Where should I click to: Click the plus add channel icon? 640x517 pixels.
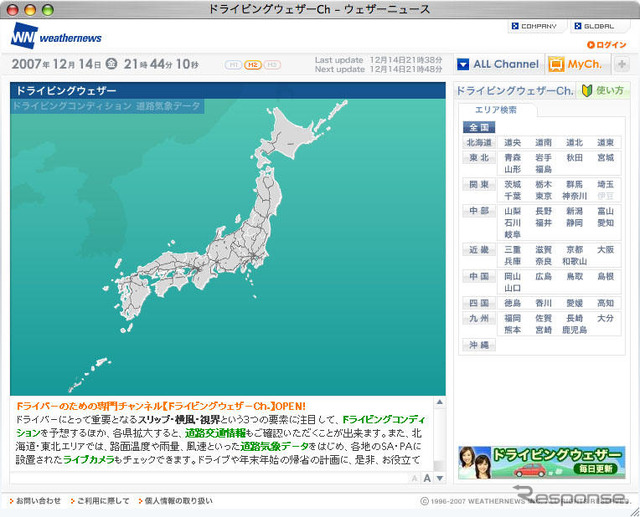point(622,64)
